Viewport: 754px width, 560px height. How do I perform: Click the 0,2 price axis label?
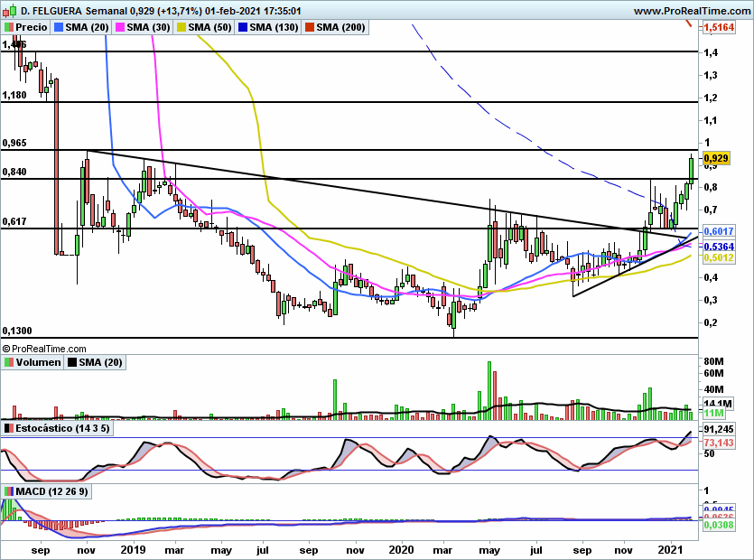711,322
